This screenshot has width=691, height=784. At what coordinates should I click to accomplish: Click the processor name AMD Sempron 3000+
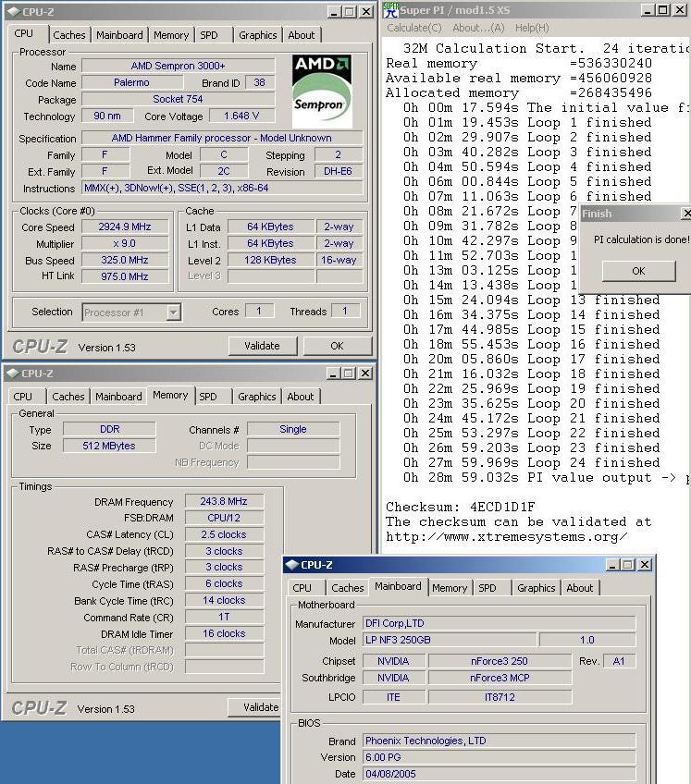click(179, 66)
